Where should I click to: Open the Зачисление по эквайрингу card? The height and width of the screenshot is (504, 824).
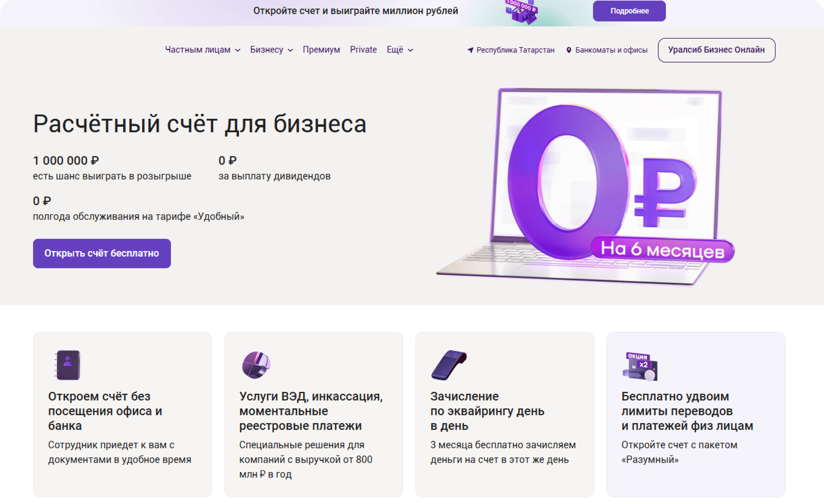click(x=504, y=414)
